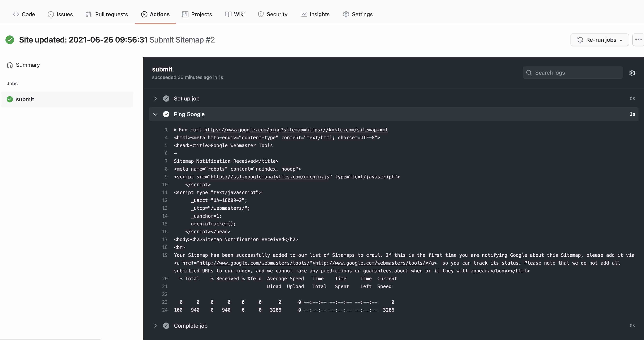The width and height of the screenshot is (644, 340).
Task: Click the green checkmark beside the submit job
Action: (10, 99)
